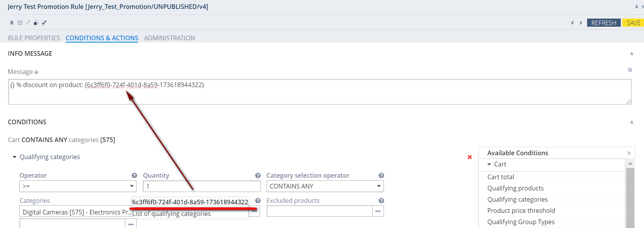Open the ADMINISTRATION tab

(x=170, y=38)
